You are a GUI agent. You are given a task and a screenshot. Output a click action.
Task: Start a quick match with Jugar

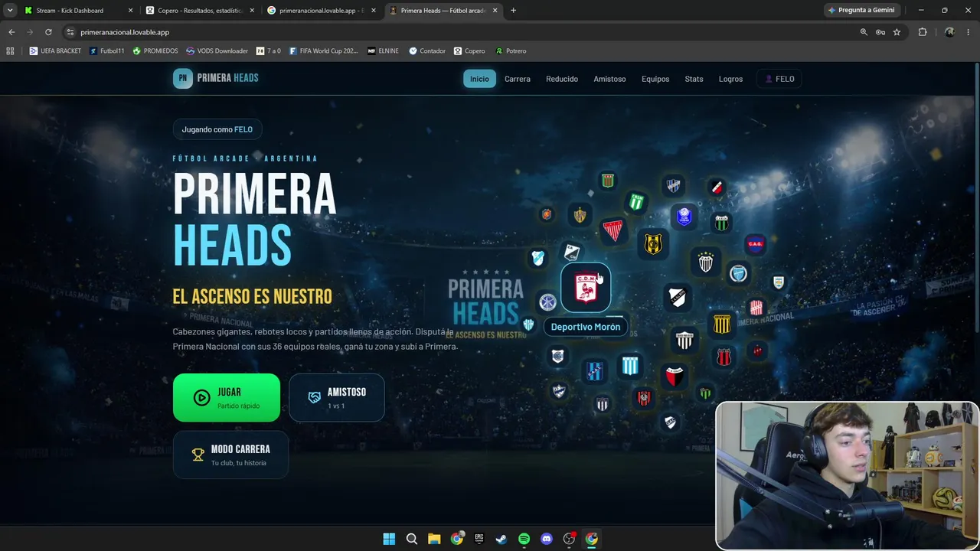point(227,397)
